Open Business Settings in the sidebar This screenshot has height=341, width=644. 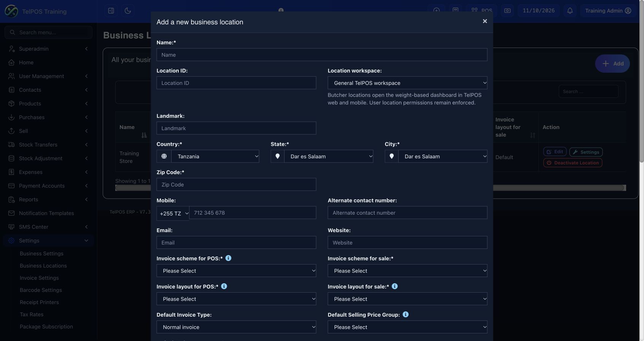[41, 253]
